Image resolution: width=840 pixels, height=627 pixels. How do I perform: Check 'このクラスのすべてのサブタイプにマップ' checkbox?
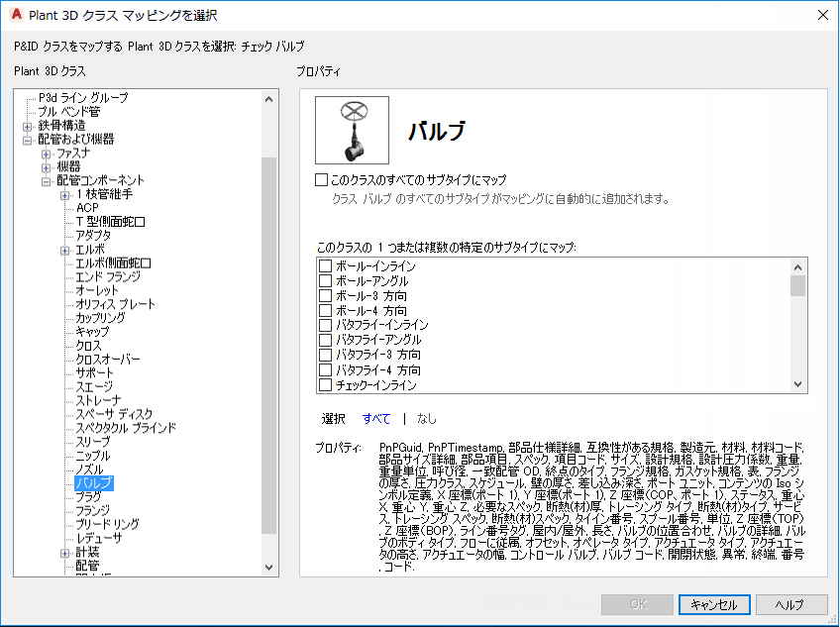(321, 179)
